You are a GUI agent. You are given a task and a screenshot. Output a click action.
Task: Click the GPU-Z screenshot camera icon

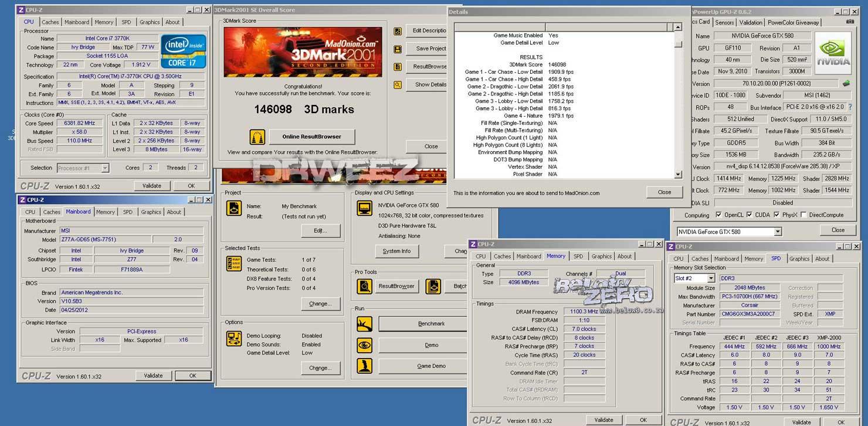(x=850, y=22)
